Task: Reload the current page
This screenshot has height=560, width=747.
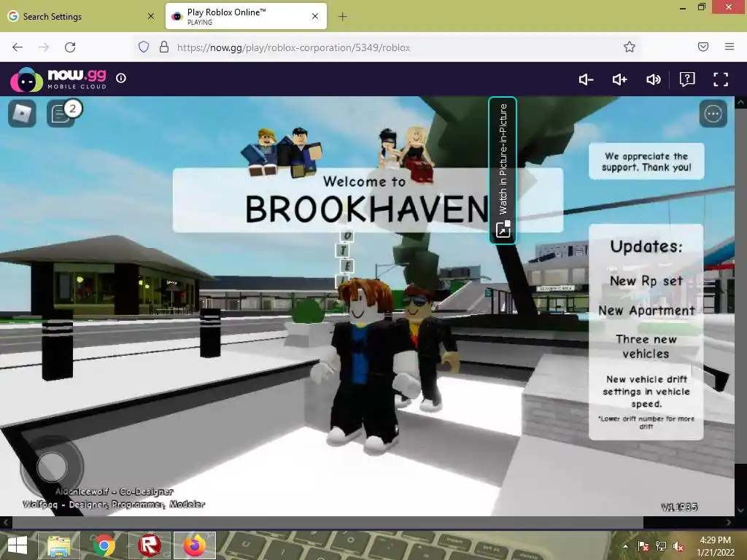Action: click(70, 47)
